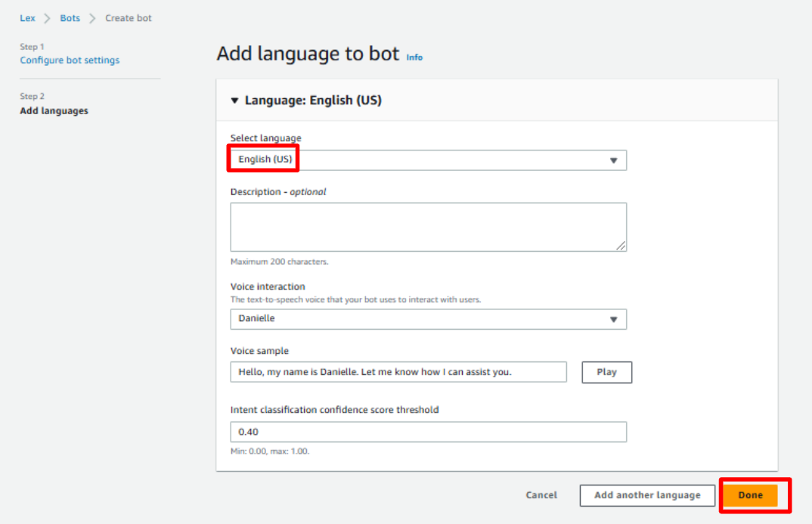812x524 pixels.
Task: Play the voice sample
Action: pyautogui.click(x=606, y=372)
